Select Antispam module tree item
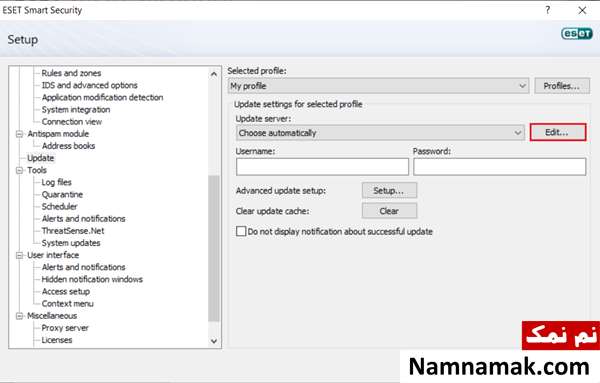Image resolution: width=600 pixels, height=383 pixels. click(58, 134)
